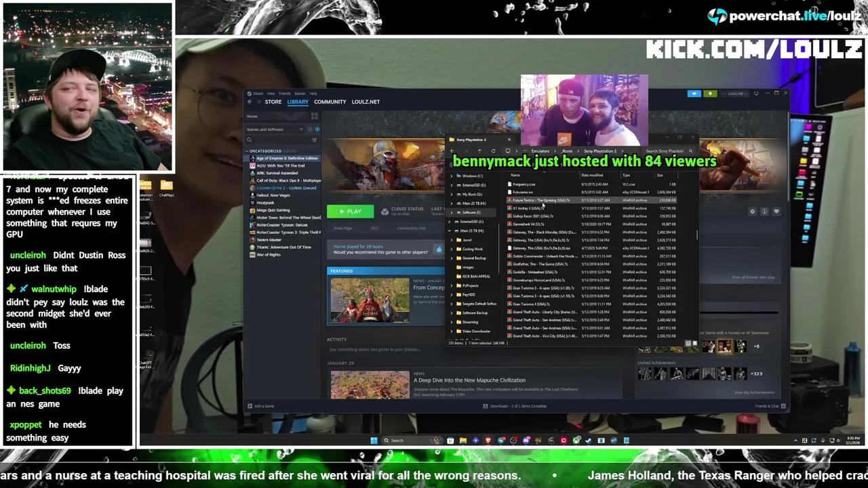Go up one folder in File Explorer
Screen dimensions: 868x488
[x=479, y=151]
